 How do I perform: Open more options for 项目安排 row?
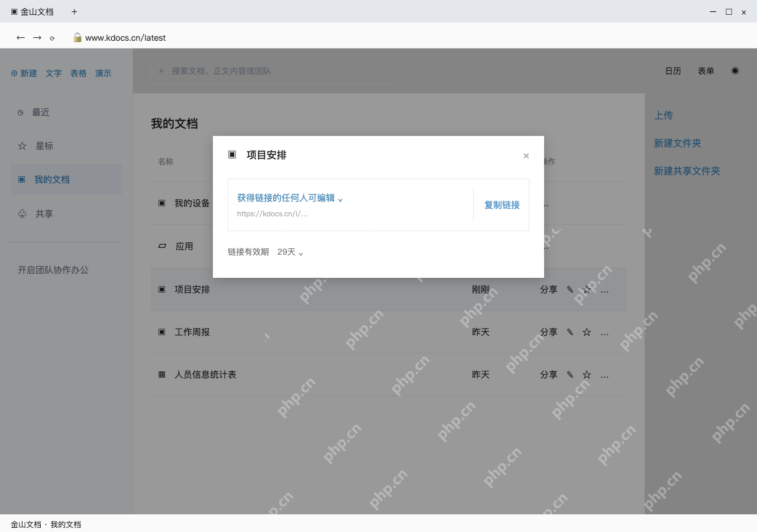pos(604,290)
